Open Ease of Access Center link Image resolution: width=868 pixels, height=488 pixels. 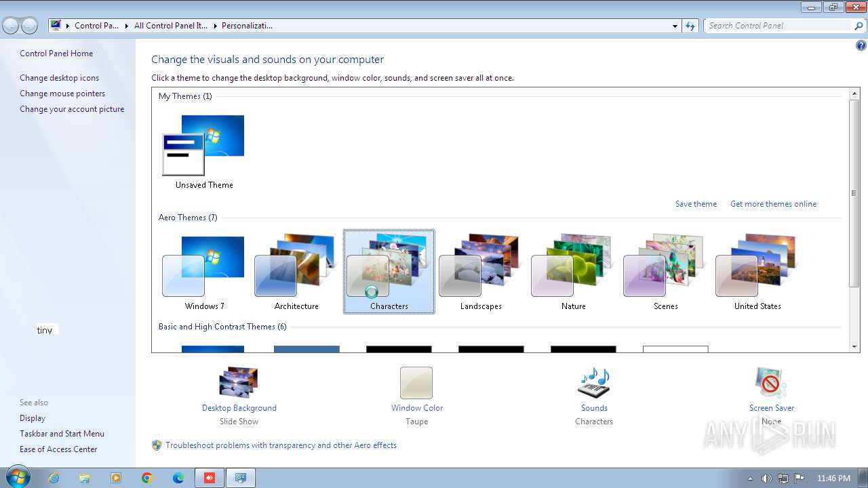[58, 449]
